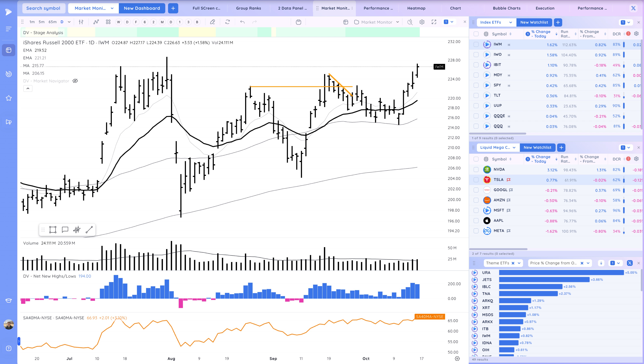Image resolution: width=644 pixels, height=364 pixels.
Task: Open the calendar date picker icon
Action: (x=298, y=22)
